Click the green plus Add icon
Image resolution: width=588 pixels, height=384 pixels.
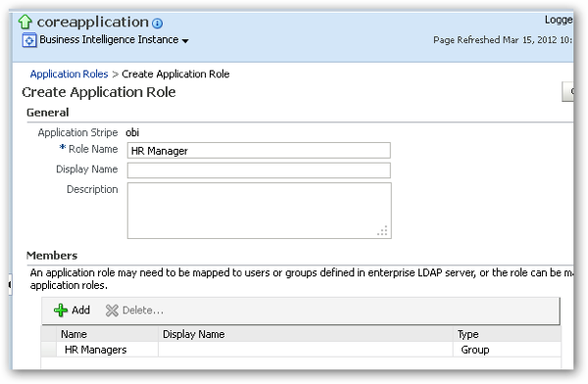click(61, 311)
